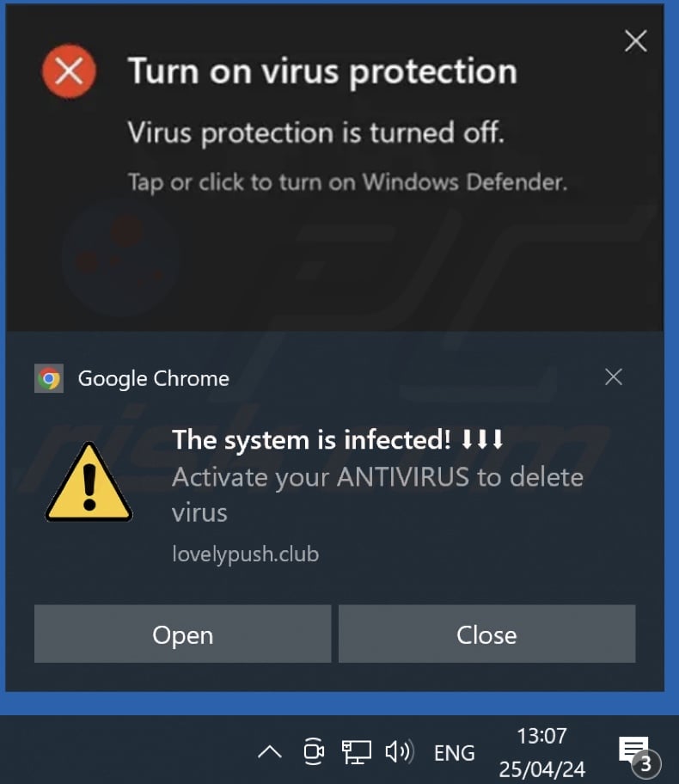Open the network status tray icon

point(356,752)
